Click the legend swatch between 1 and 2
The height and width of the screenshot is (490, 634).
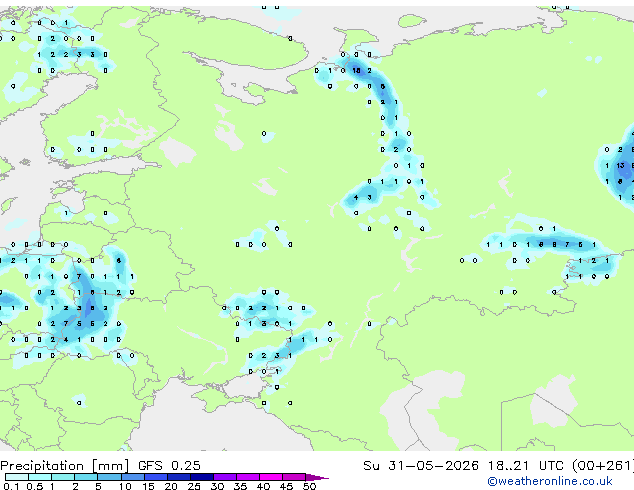coord(63,477)
